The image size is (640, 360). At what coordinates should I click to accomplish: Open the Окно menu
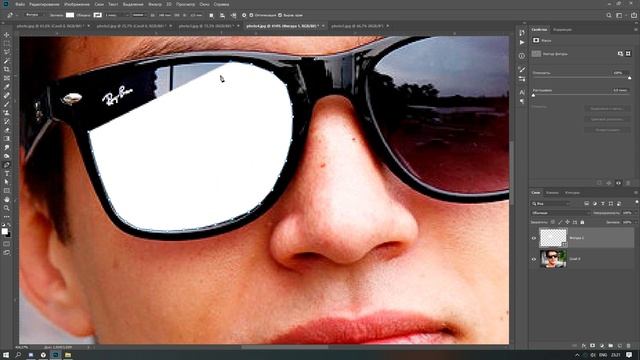point(204,4)
